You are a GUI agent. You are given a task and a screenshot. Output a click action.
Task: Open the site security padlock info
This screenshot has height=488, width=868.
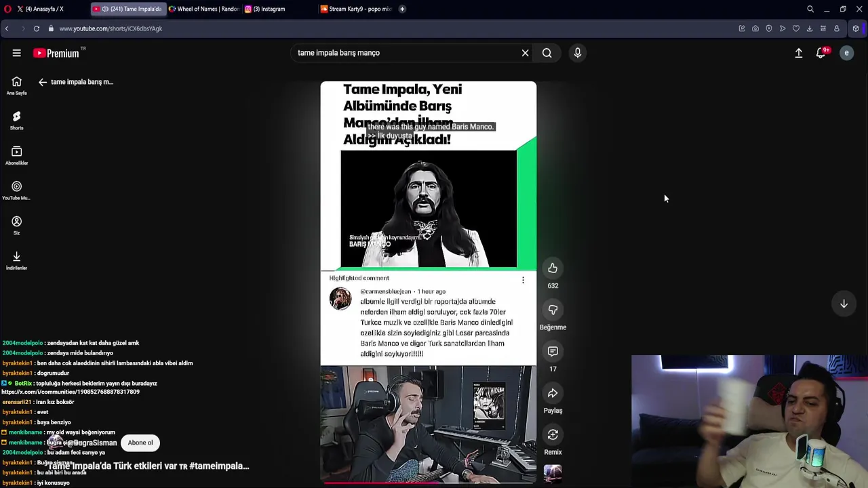click(x=51, y=28)
